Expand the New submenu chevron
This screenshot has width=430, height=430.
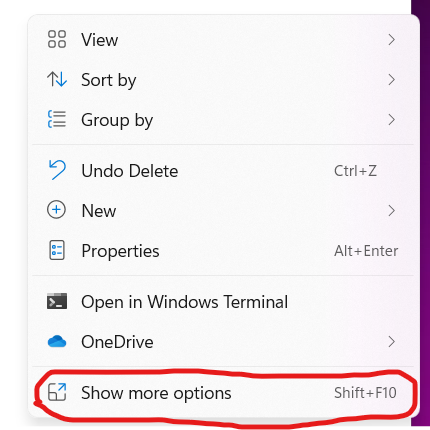(x=392, y=211)
